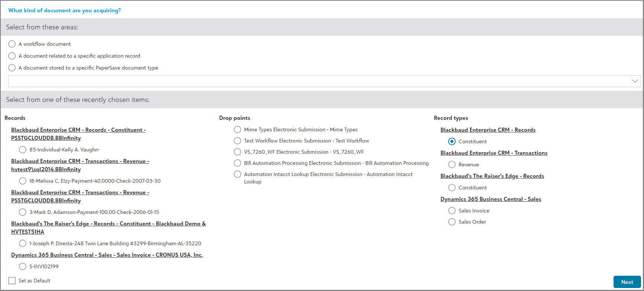The width and height of the screenshot is (644, 291).
Task: Select record 85-Individual-Kelly A. Vaughn
Action: (x=23, y=150)
